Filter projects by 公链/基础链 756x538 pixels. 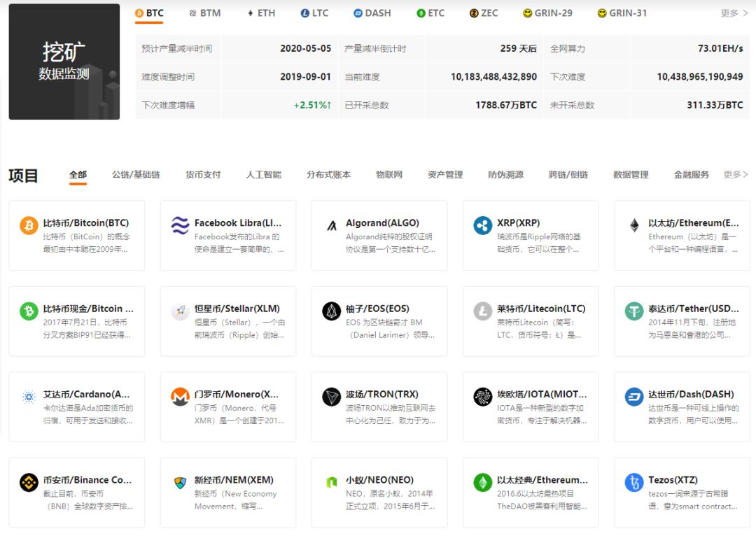click(x=136, y=174)
